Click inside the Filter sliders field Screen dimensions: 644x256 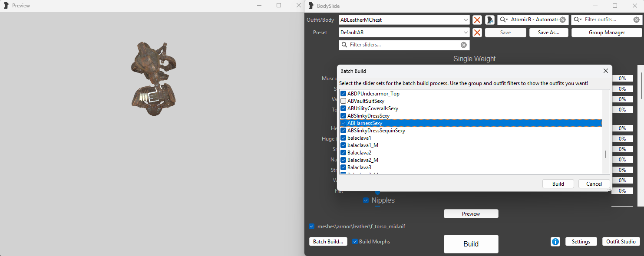(x=404, y=45)
